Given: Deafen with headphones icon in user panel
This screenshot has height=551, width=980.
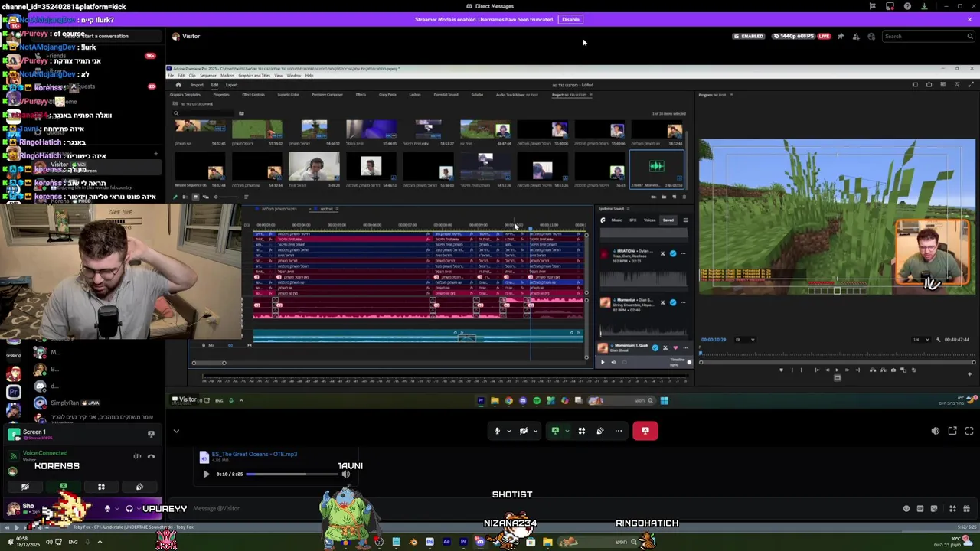Looking at the screenshot, I should pyautogui.click(x=129, y=509).
